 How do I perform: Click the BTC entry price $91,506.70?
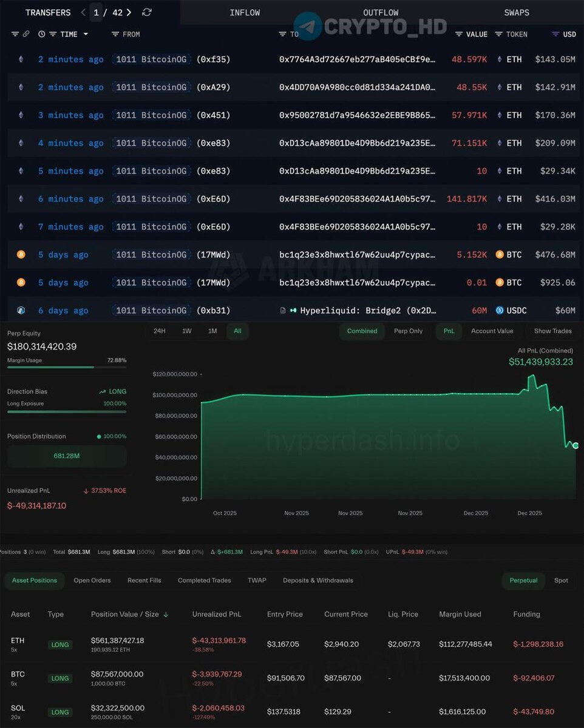pos(285,678)
